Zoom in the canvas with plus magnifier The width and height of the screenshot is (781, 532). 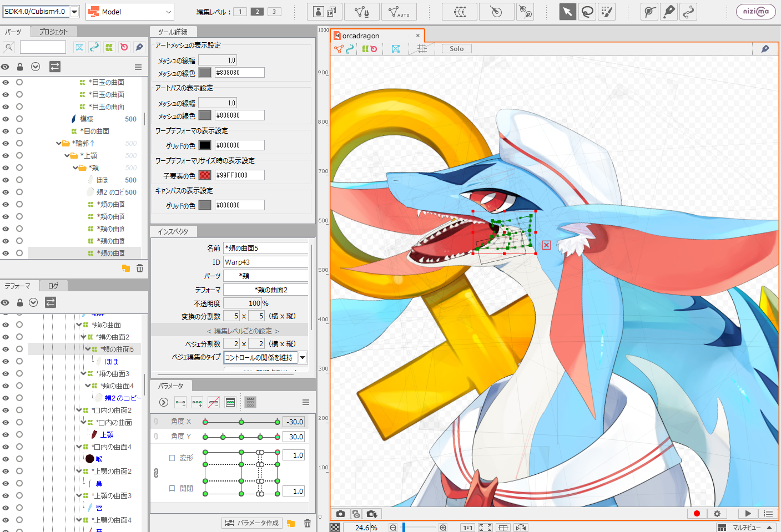tap(443, 528)
